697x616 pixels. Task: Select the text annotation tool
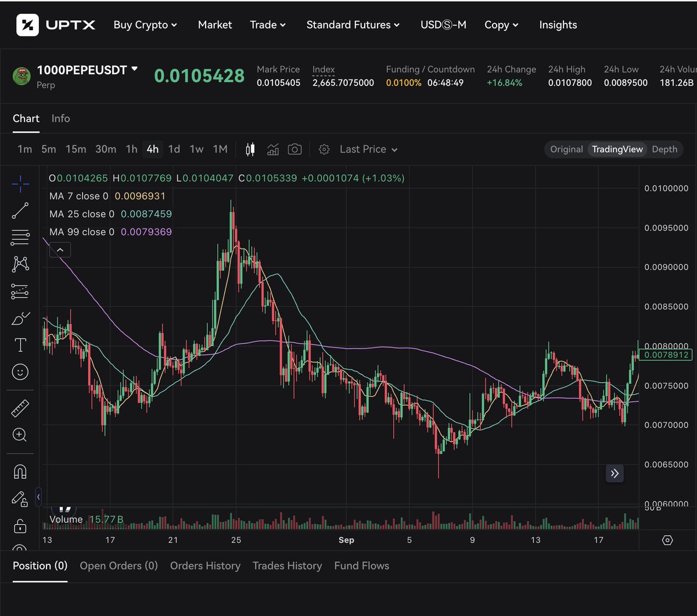click(x=20, y=344)
